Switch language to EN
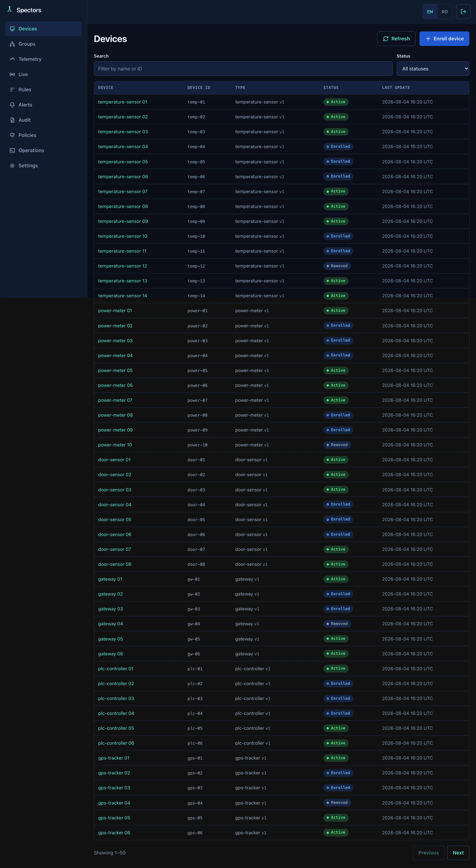 (430, 11)
